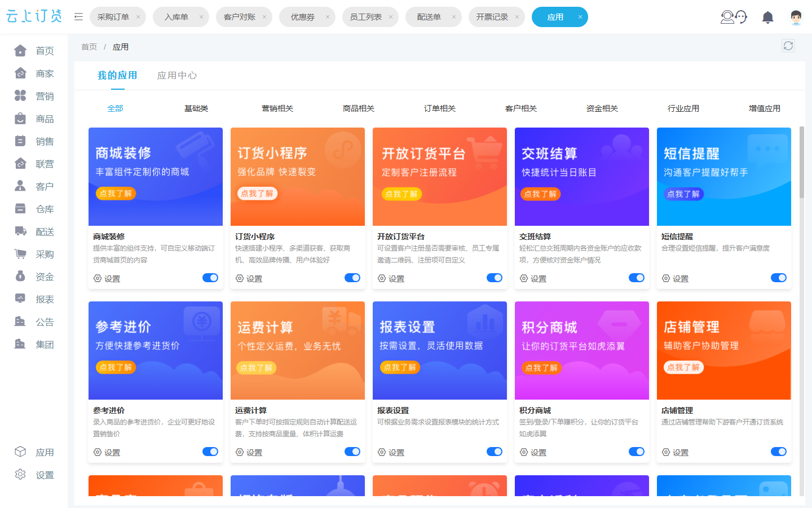812x508 pixels.
Task: Open 报表 in the sidebar
Action: click(x=34, y=299)
